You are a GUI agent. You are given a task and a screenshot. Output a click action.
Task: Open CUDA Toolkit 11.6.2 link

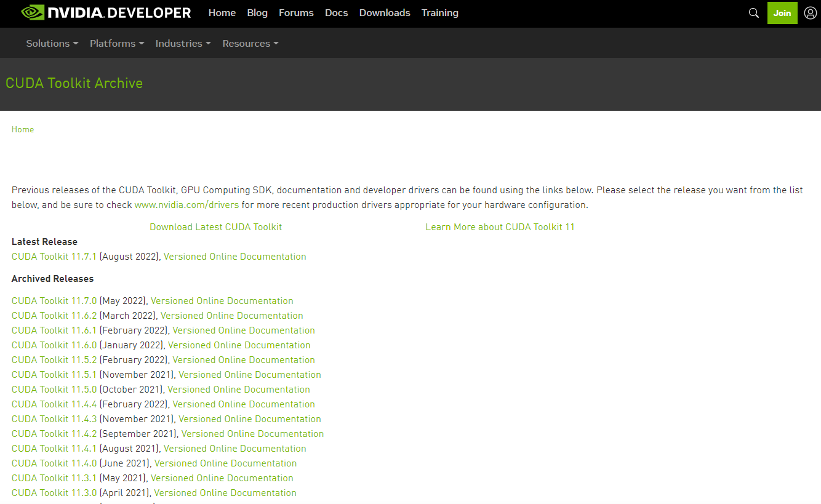pos(54,316)
